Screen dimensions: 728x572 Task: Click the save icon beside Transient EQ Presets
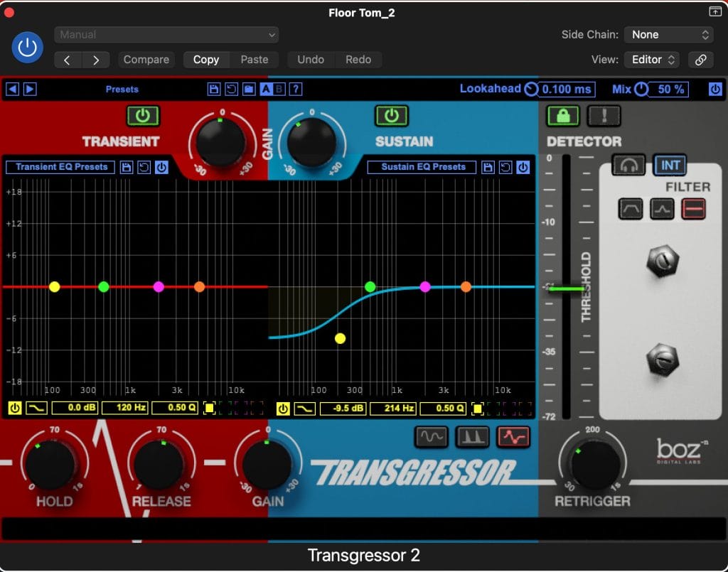coord(127,168)
